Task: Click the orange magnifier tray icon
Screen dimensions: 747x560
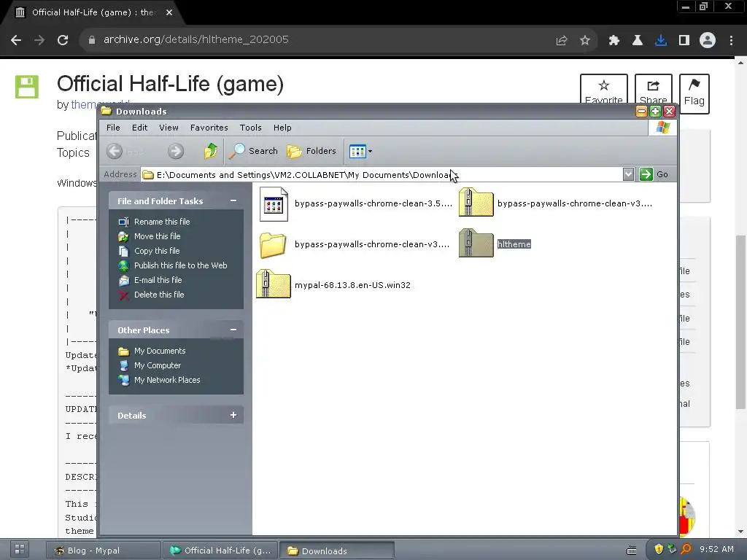Action: pyautogui.click(x=686, y=549)
